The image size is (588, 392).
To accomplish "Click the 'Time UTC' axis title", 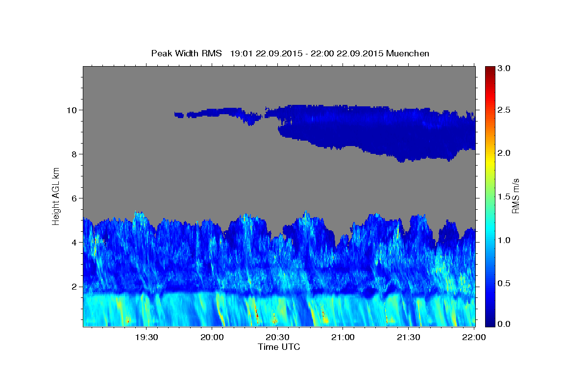I will tap(279, 347).
